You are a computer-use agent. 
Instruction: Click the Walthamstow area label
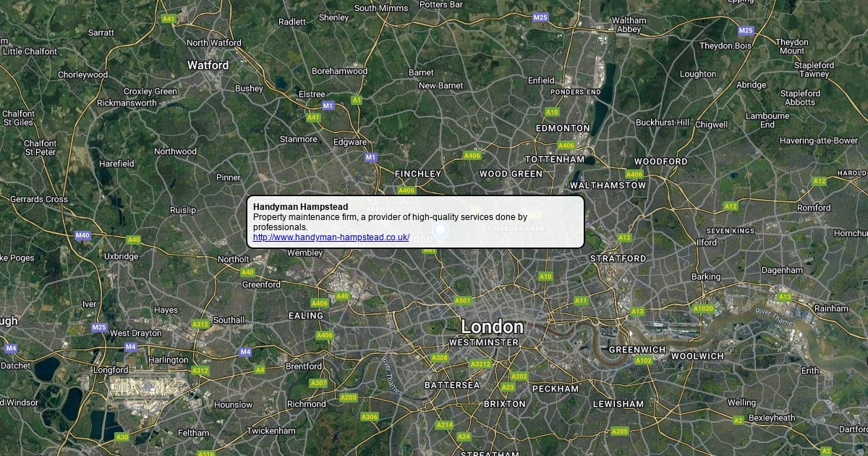pos(608,185)
